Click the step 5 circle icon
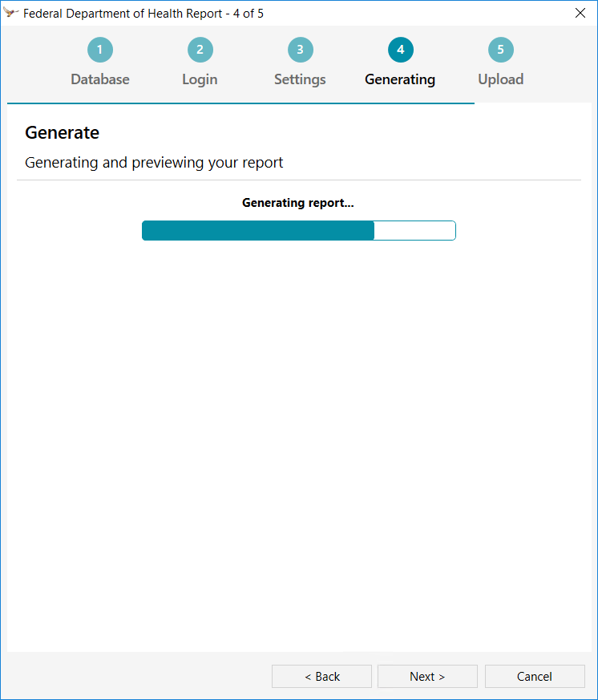Image resolution: width=598 pixels, height=700 pixels. pyautogui.click(x=501, y=50)
